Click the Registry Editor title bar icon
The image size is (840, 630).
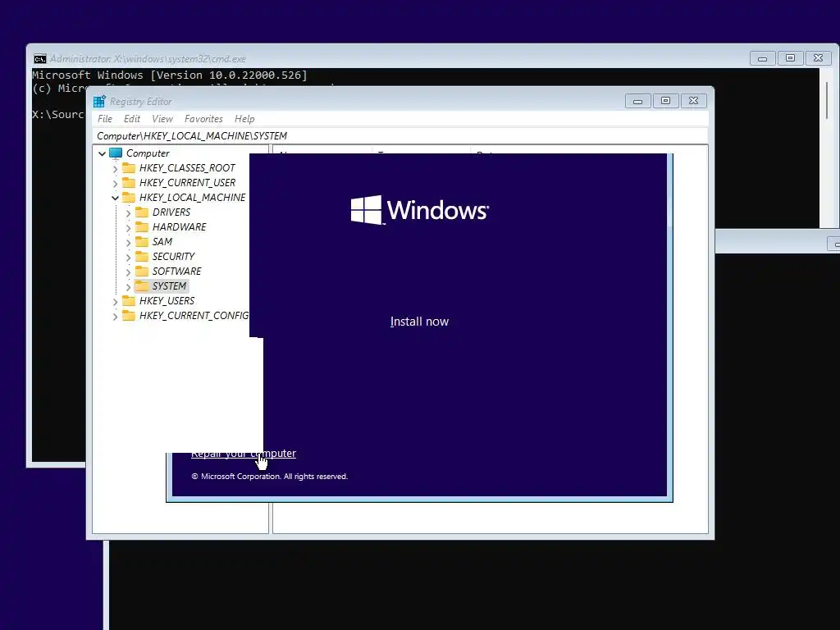99,101
